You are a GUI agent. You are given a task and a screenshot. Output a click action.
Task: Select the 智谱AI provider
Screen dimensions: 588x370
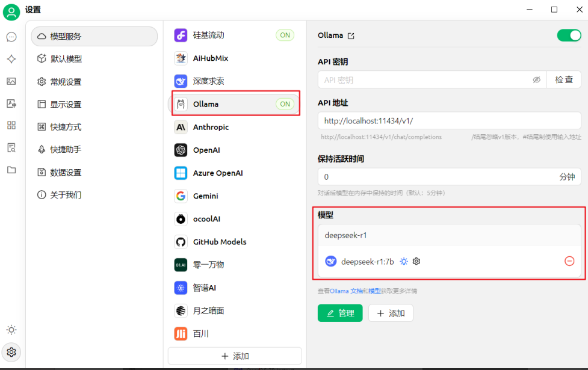point(235,288)
